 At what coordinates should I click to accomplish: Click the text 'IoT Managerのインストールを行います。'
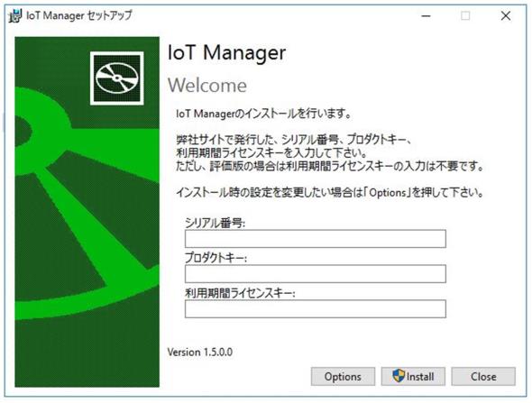263,114
